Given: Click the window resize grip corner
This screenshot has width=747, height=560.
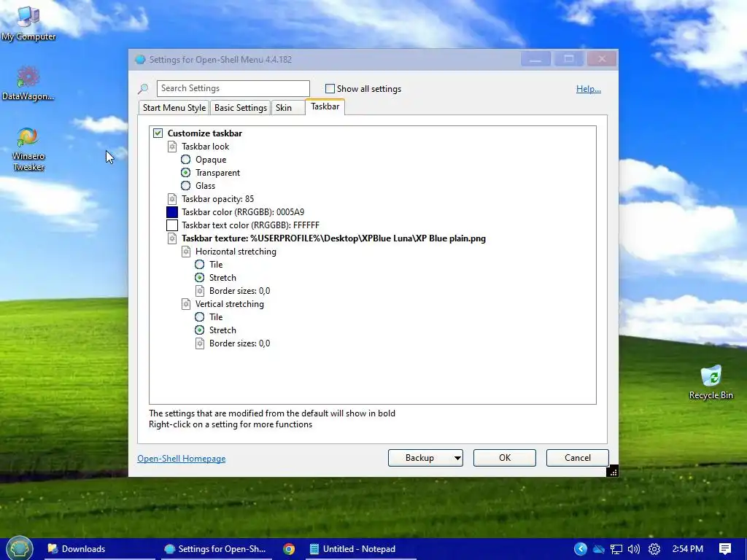Looking at the screenshot, I should tap(613, 472).
